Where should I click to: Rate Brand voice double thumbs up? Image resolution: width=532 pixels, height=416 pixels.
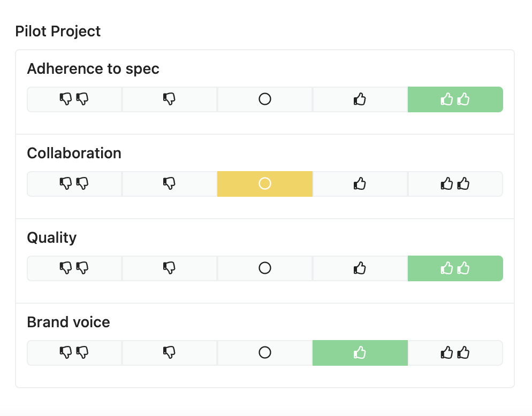pos(455,352)
